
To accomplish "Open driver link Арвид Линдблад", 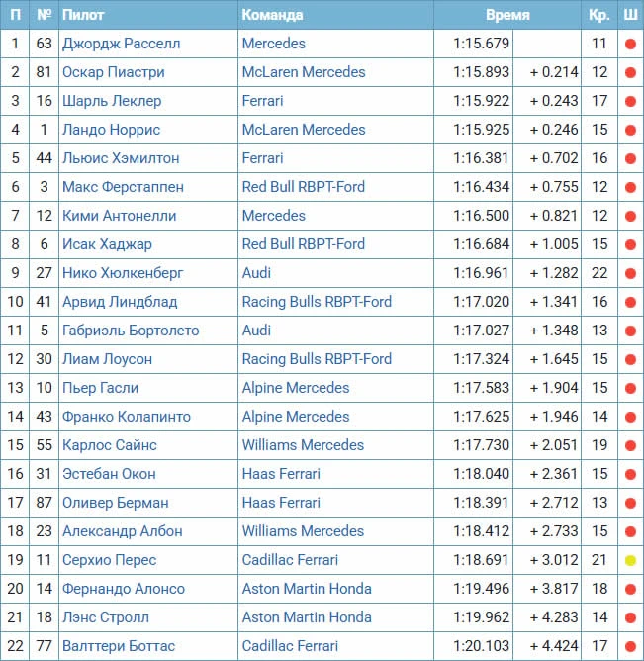I will click(x=120, y=302).
